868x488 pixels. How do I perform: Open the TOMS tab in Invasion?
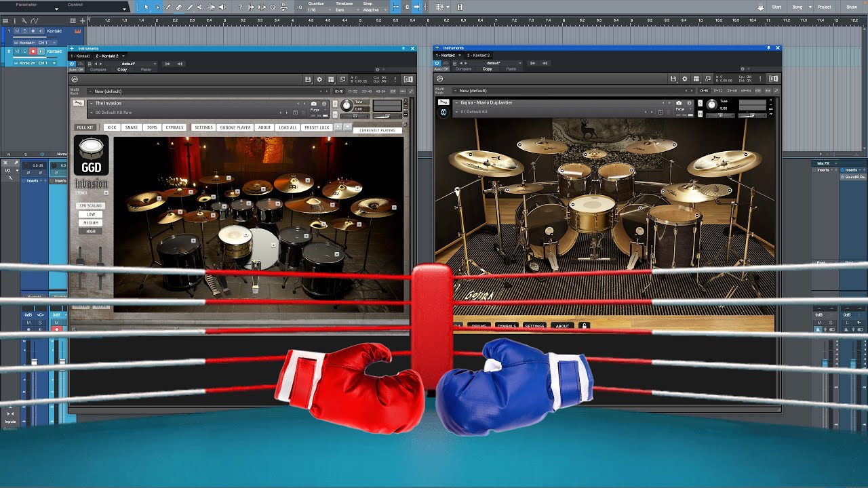pos(152,127)
